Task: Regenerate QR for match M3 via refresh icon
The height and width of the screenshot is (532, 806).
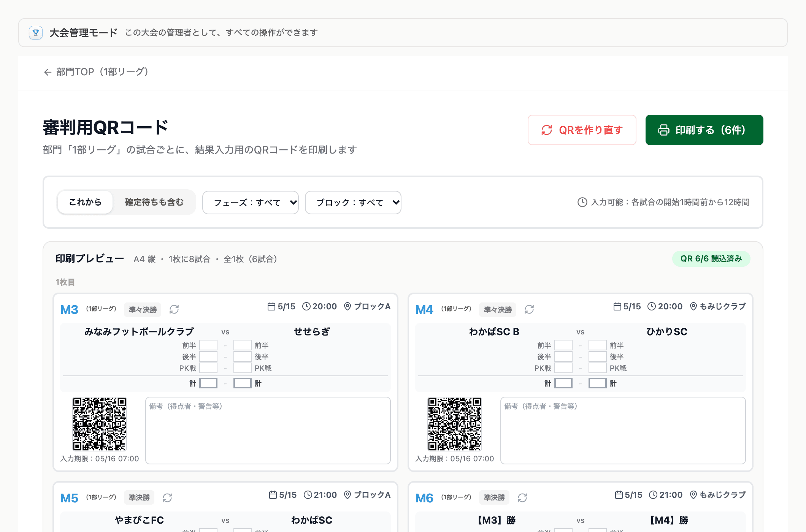Action: [x=174, y=309]
